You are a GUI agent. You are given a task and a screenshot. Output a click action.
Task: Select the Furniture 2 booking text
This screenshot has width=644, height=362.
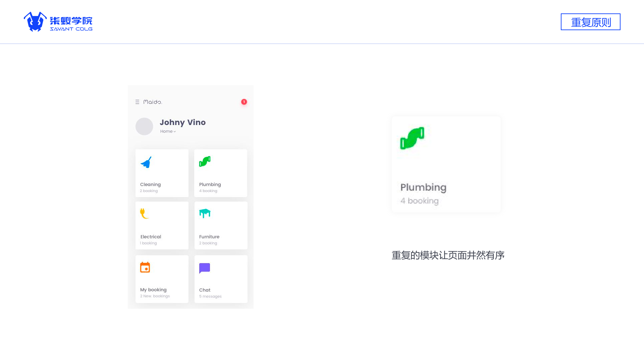click(208, 243)
